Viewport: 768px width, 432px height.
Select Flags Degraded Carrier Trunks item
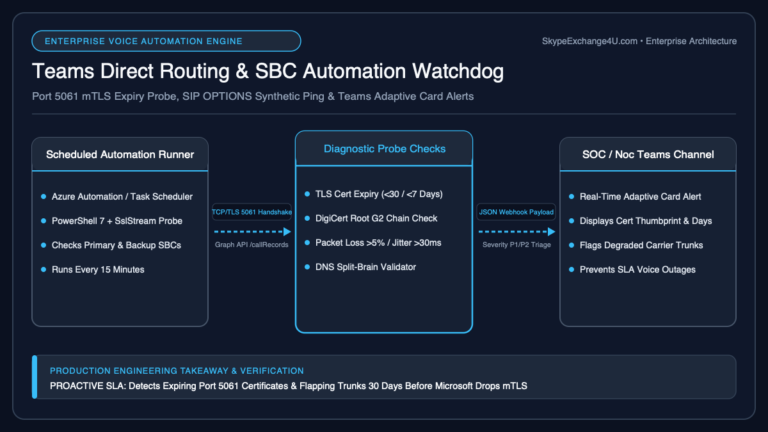[x=641, y=245]
